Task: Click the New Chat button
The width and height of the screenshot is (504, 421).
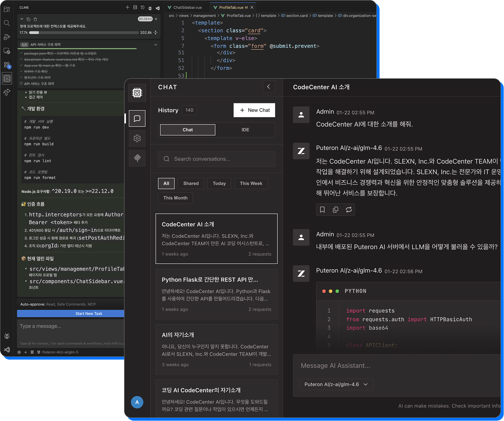Action: point(254,110)
